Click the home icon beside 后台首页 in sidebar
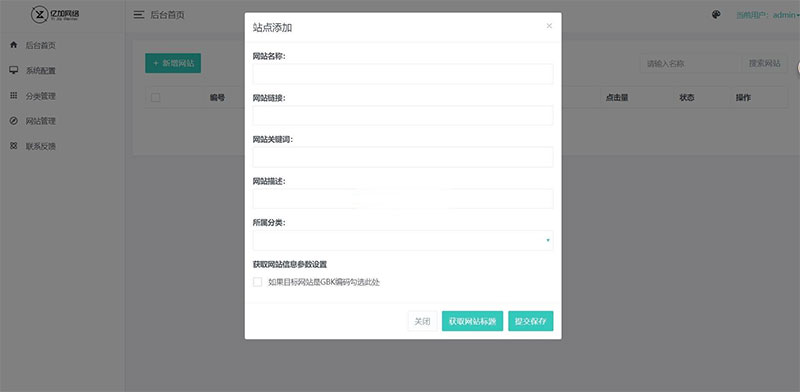800x392 pixels. click(x=14, y=45)
